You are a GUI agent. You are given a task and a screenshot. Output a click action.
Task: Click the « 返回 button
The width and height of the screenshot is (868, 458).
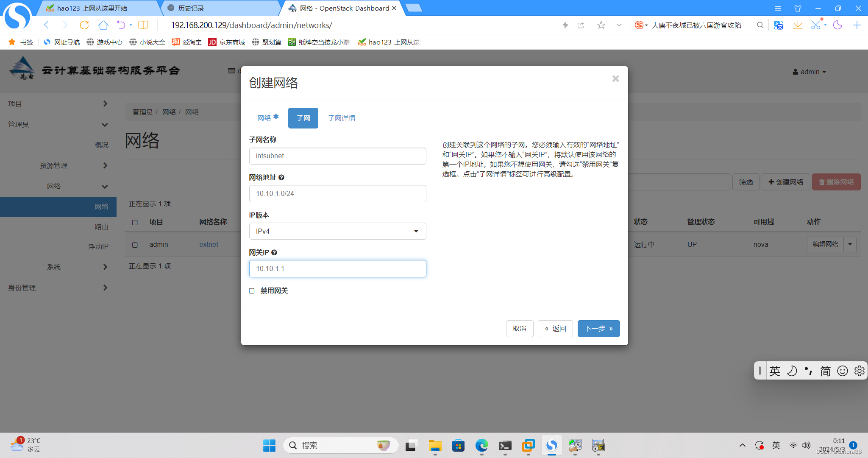[x=555, y=329]
